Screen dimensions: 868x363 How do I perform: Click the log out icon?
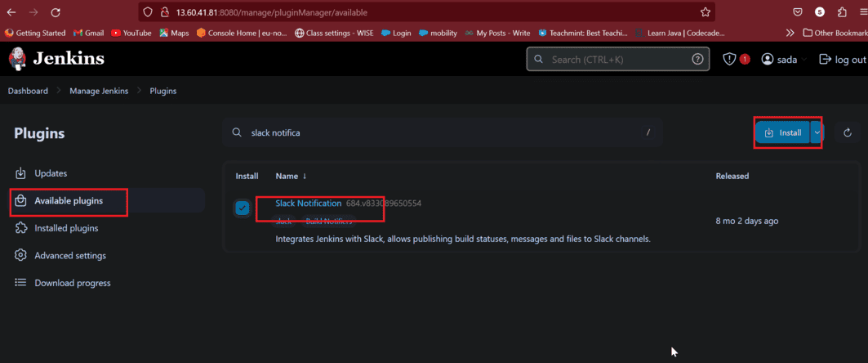point(825,60)
